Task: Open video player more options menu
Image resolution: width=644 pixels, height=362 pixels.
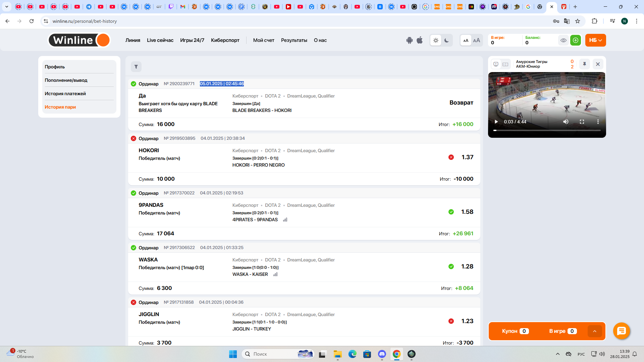Action: click(598, 122)
